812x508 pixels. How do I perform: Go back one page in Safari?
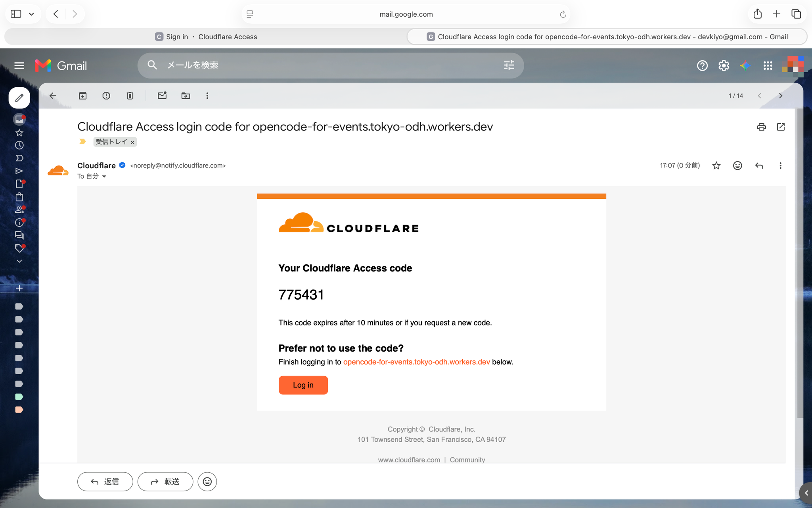click(56, 14)
